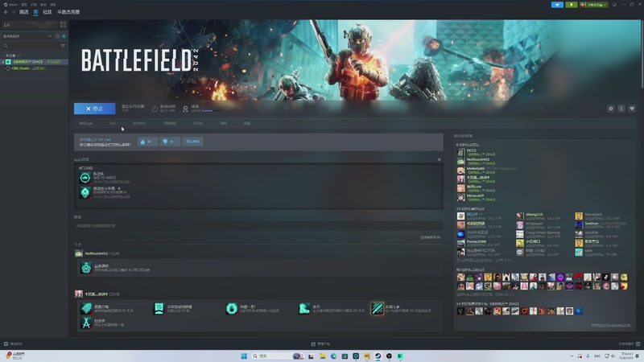
Task: Focus the library search field
Action: click(31, 46)
